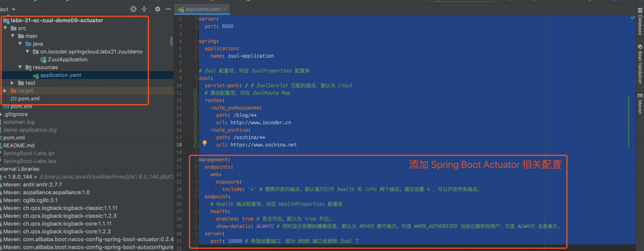
Task: Open Project panel settings gear
Action: 157,9
